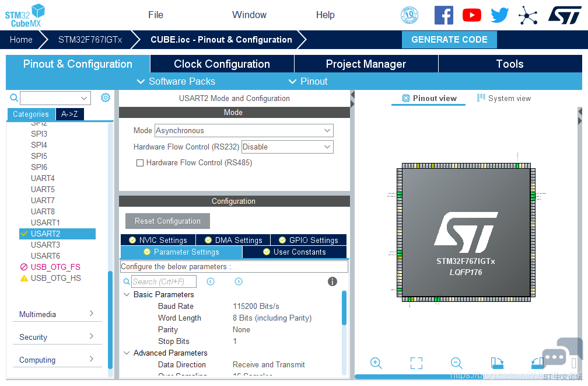Fit the chip to the view
The image size is (588, 386).
pyautogui.click(x=416, y=363)
